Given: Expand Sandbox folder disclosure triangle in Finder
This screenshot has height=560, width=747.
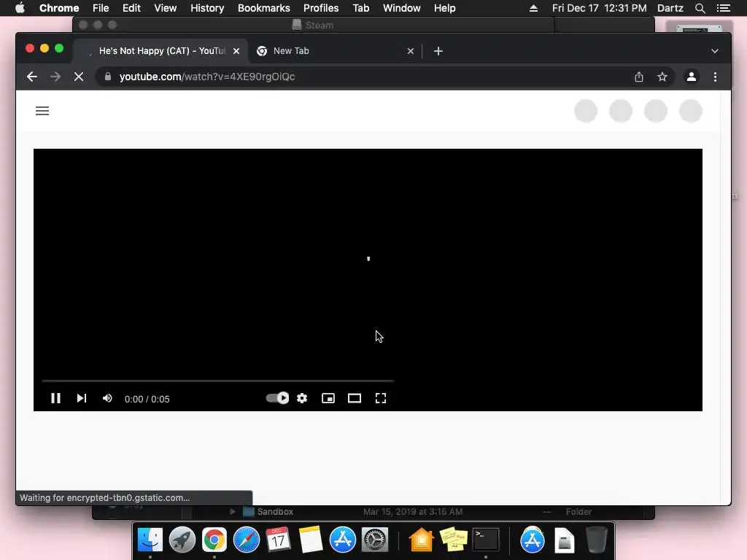Looking at the screenshot, I should tap(233, 512).
